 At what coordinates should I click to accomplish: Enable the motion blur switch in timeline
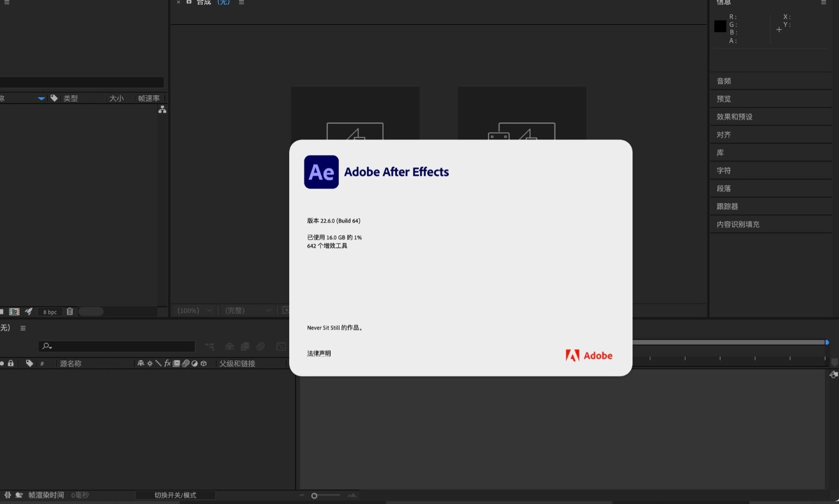(261, 346)
